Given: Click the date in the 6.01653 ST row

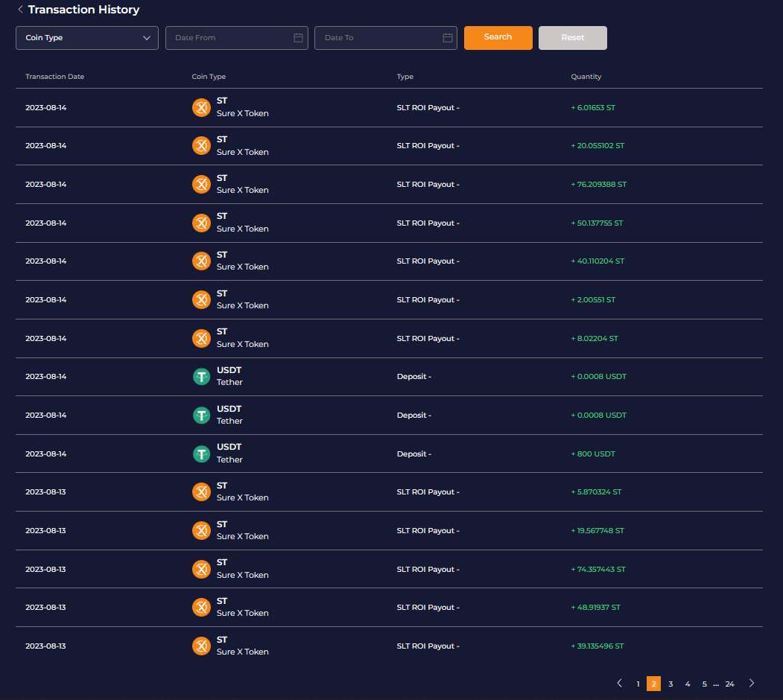Looking at the screenshot, I should click(46, 107).
